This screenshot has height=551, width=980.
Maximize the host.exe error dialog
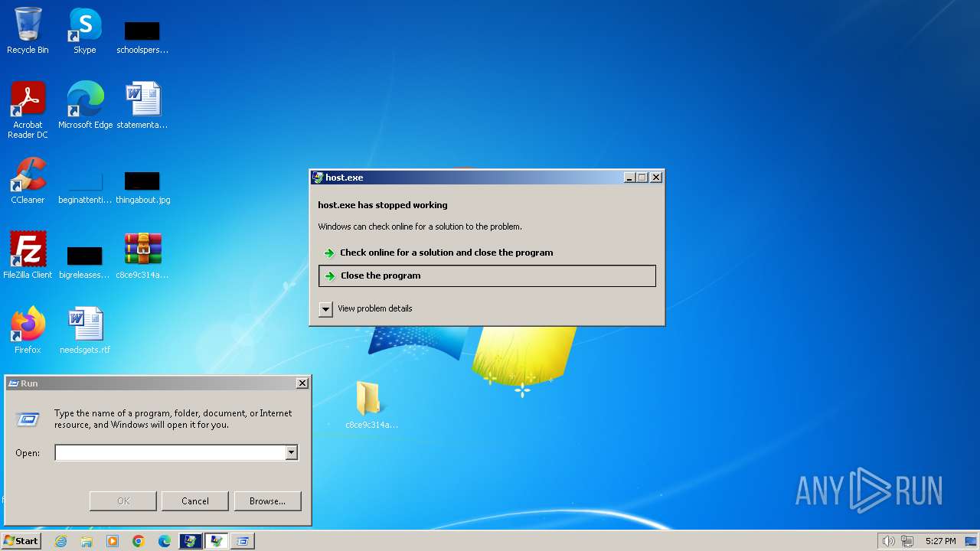[x=642, y=178]
